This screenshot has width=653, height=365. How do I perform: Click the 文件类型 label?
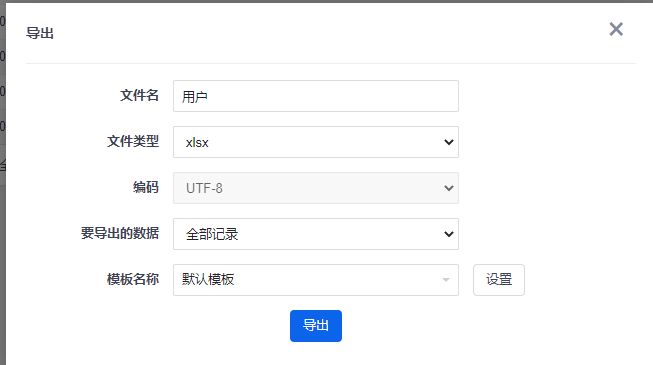133,141
